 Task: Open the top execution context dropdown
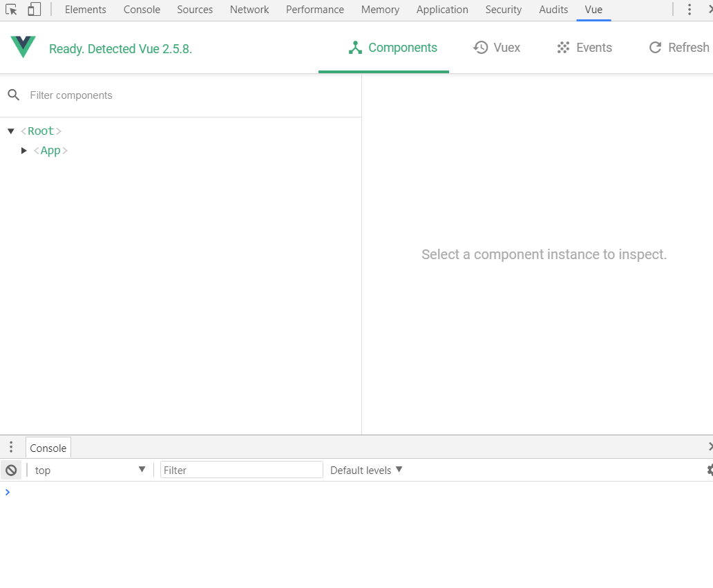[x=90, y=471]
